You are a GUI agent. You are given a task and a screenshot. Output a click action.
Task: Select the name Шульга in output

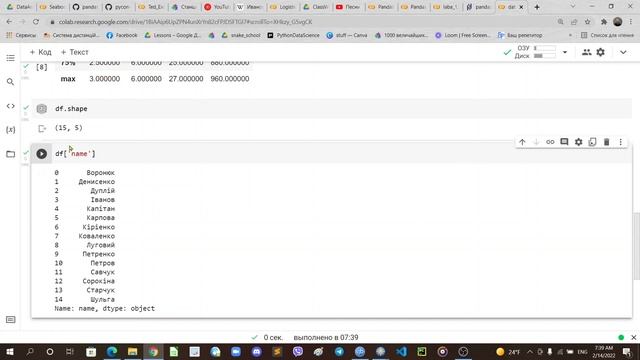click(x=102, y=299)
